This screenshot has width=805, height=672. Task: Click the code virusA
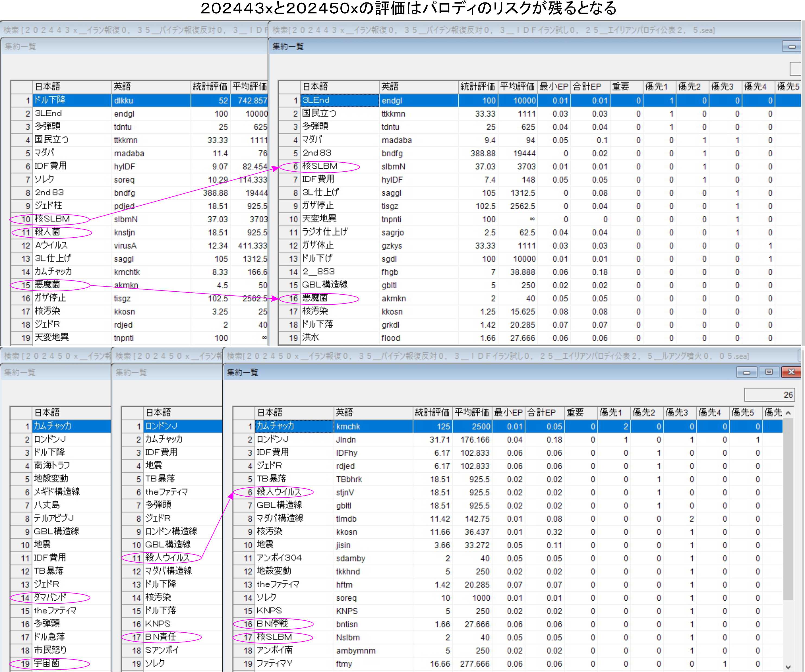(x=125, y=245)
